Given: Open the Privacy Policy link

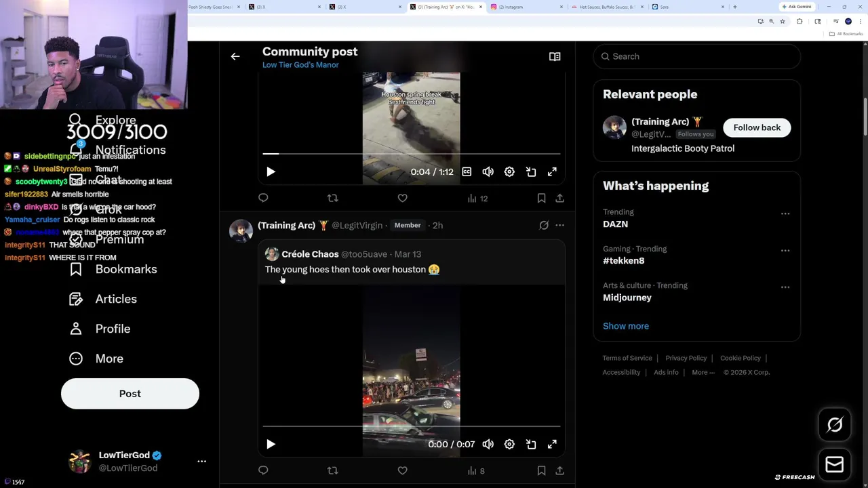Looking at the screenshot, I should (686, 358).
